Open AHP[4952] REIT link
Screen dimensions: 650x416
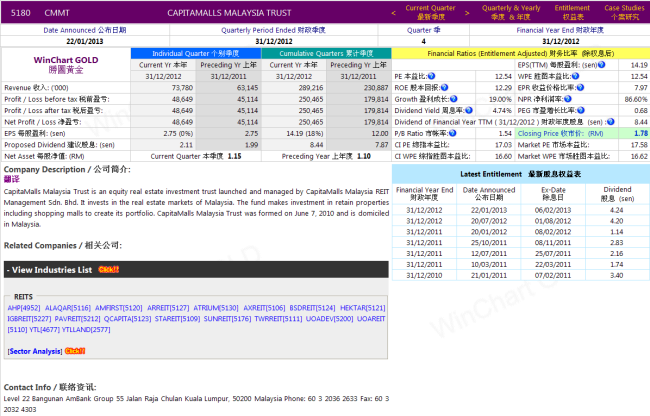(x=24, y=308)
